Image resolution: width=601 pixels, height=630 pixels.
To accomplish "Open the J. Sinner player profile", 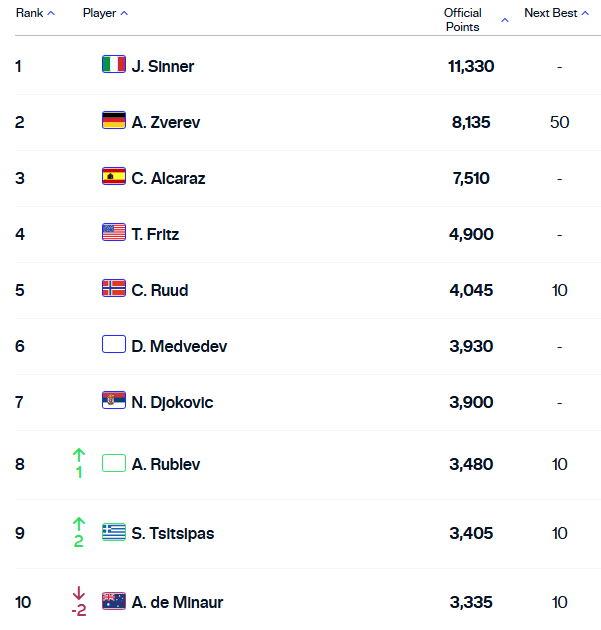I will (163, 66).
